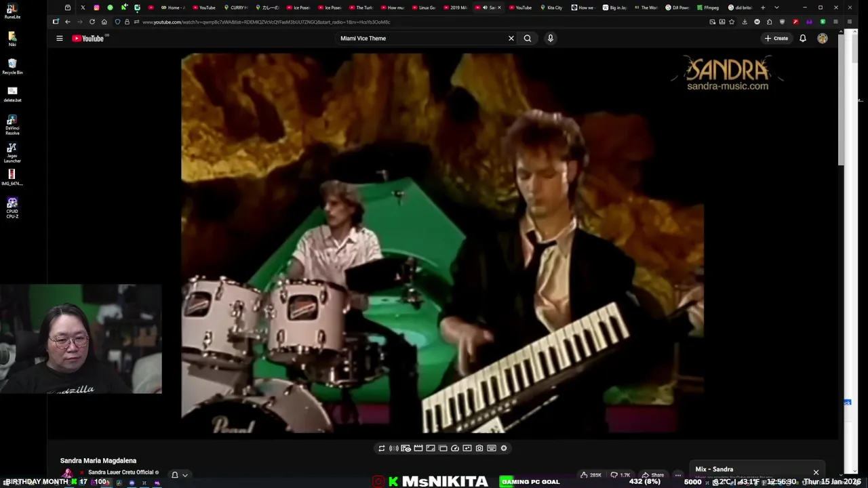Open the Recycle Bin desktop icon
The height and width of the screenshot is (488, 868).
pos(12,66)
